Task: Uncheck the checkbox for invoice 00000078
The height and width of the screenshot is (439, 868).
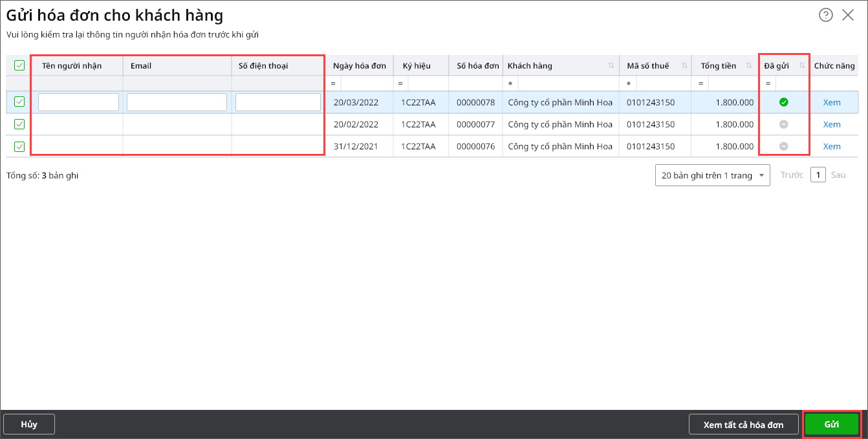Action: click(x=19, y=102)
